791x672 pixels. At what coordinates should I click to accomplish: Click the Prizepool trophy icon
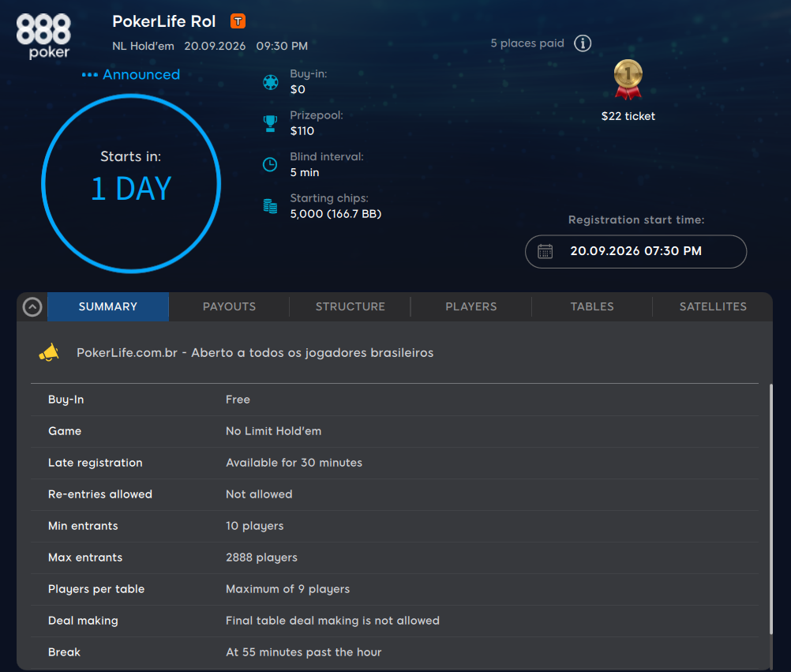click(x=271, y=123)
